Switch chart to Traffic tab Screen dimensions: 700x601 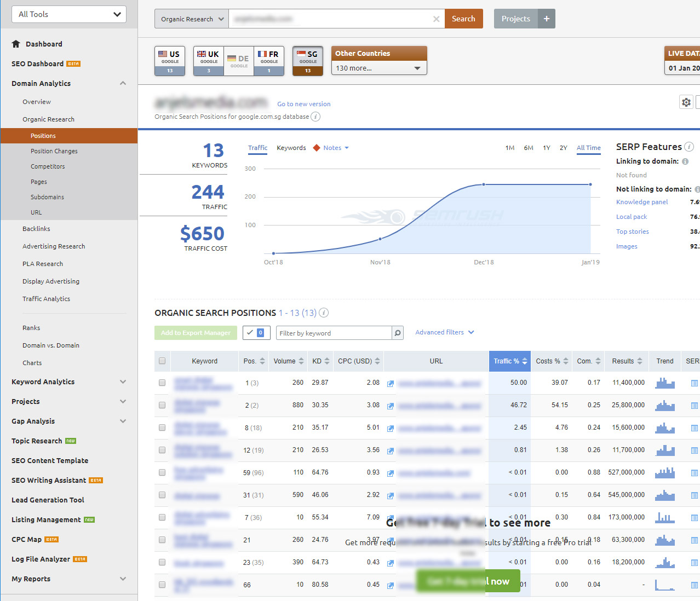click(257, 148)
